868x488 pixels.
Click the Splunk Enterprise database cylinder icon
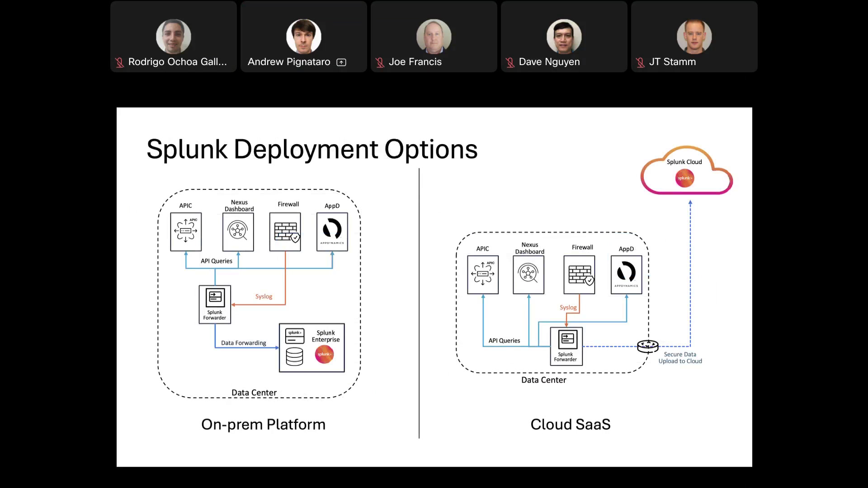click(294, 357)
